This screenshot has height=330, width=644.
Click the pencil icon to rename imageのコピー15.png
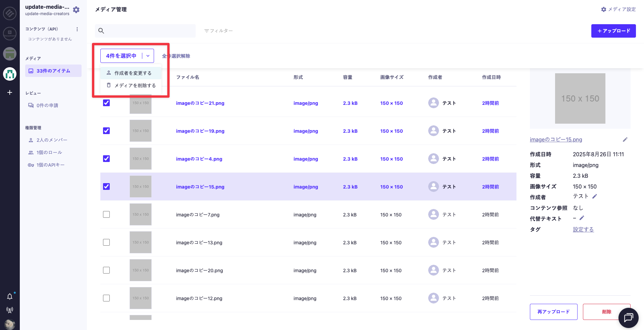coord(625,139)
